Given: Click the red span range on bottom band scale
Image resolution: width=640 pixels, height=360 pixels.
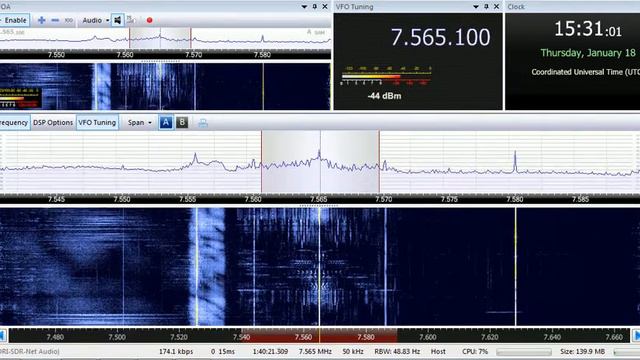Looking at the screenshot, I should pos(319,337).
